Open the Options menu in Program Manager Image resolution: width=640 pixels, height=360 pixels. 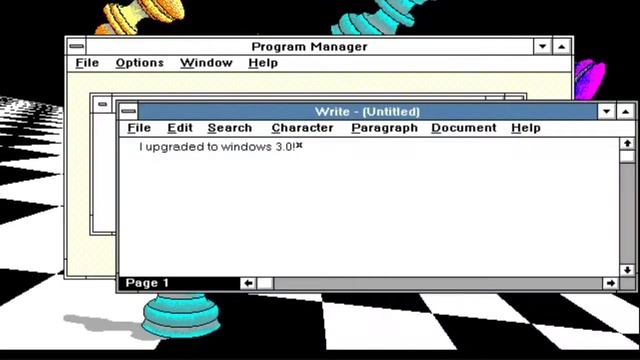[140, 63]
